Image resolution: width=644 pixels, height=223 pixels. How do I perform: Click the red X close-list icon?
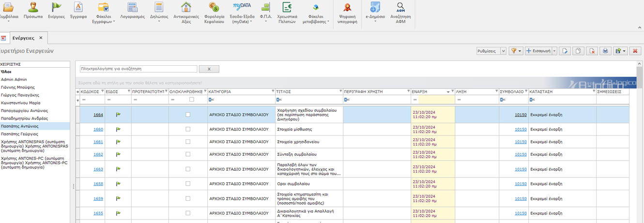pos(635,51)
